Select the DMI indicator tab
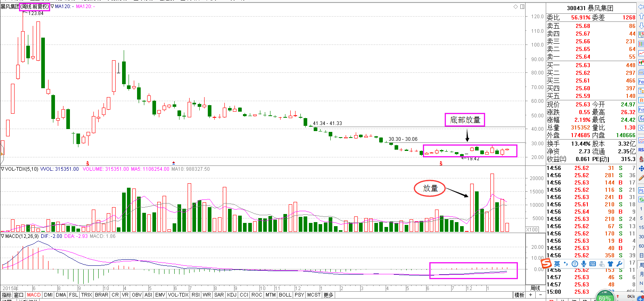The height and width of the screenshot is (301, 644). point(48,295)
